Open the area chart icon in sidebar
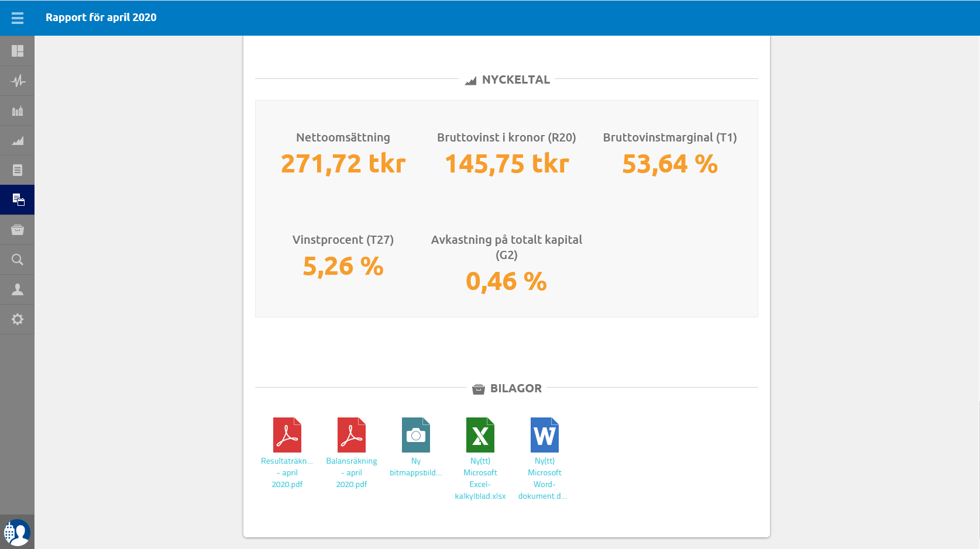 pos(18,140)
